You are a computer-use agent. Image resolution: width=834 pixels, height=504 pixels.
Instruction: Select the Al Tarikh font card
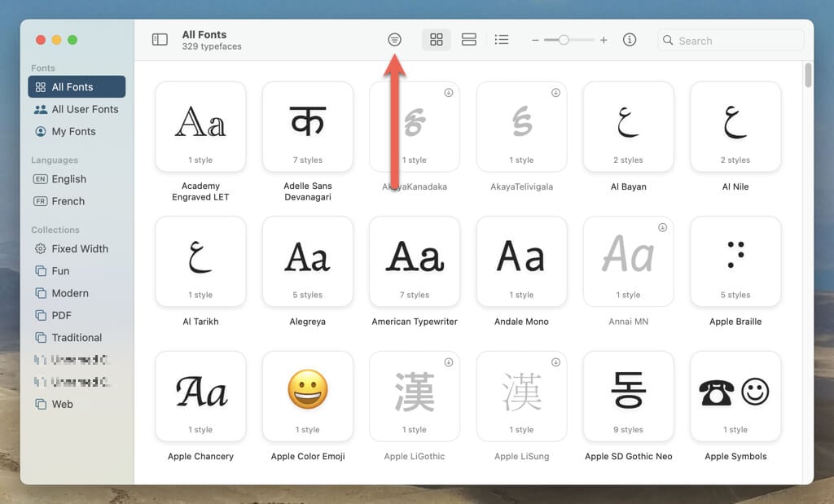200,261
